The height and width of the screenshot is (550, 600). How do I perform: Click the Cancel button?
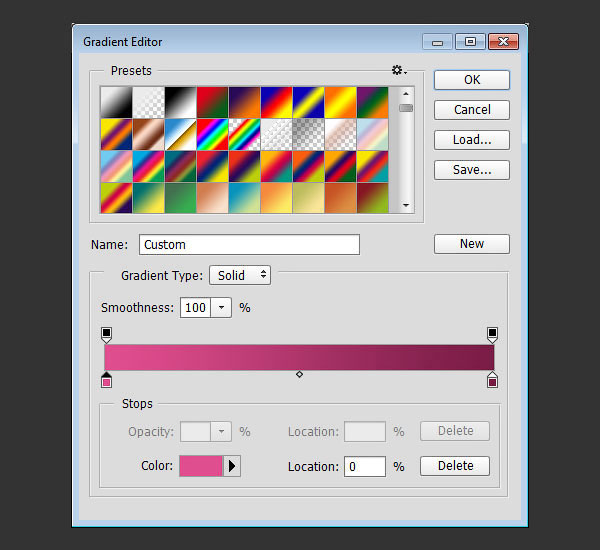pos(472,110)
